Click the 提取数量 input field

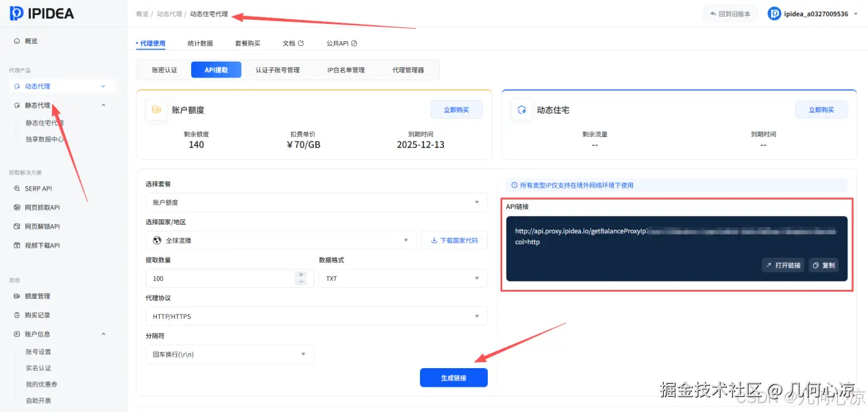[219, 278]
